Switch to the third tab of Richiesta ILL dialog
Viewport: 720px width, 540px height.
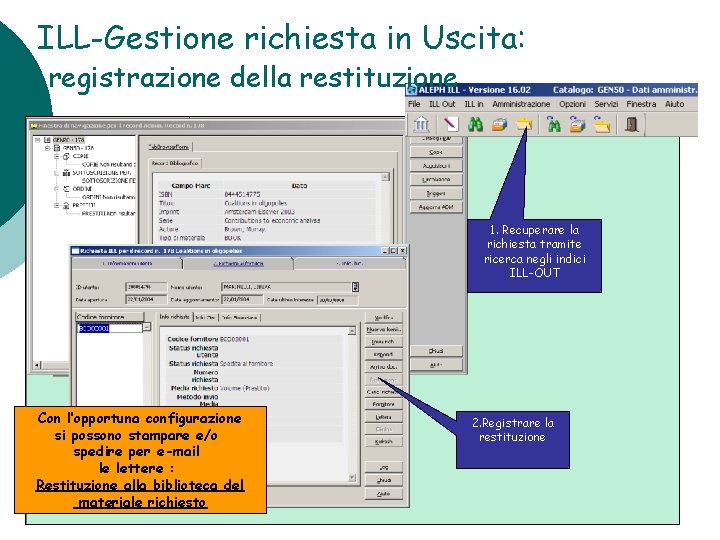point(350,264)
